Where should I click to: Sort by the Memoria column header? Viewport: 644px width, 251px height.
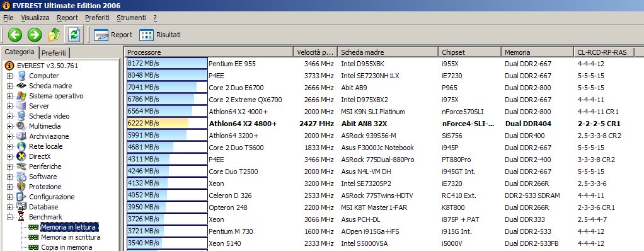point(538,52)
